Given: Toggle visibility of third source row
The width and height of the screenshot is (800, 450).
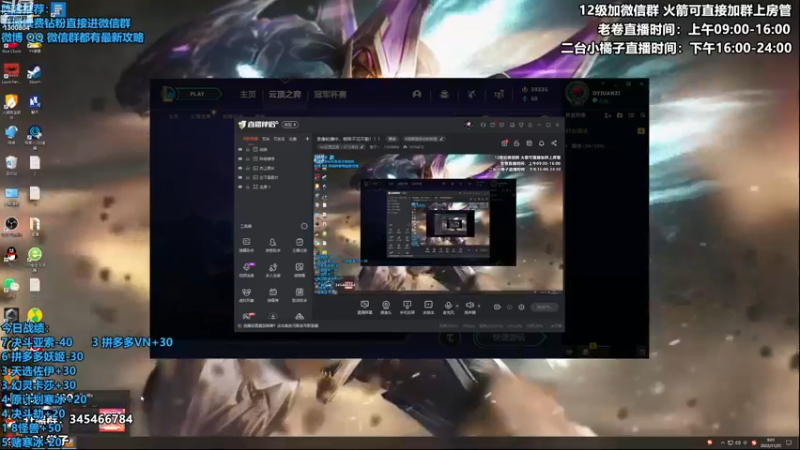Looking at the screenshot, I should click(x=240, y=168).
